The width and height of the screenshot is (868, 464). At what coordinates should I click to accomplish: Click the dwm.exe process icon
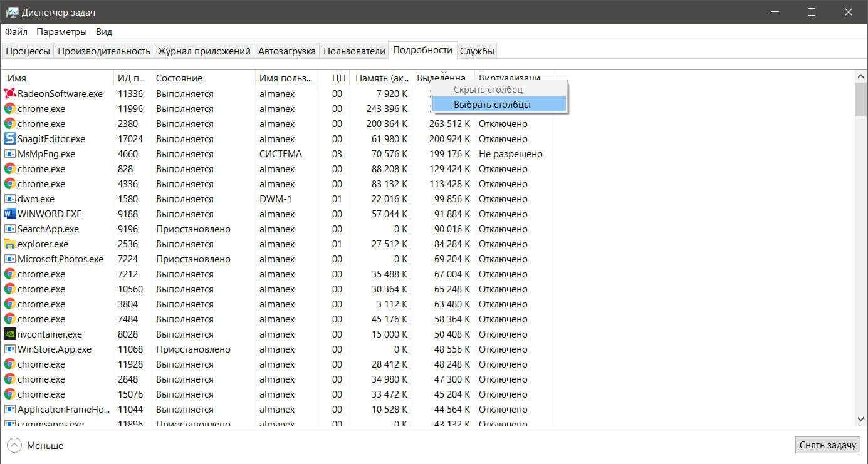10,199
